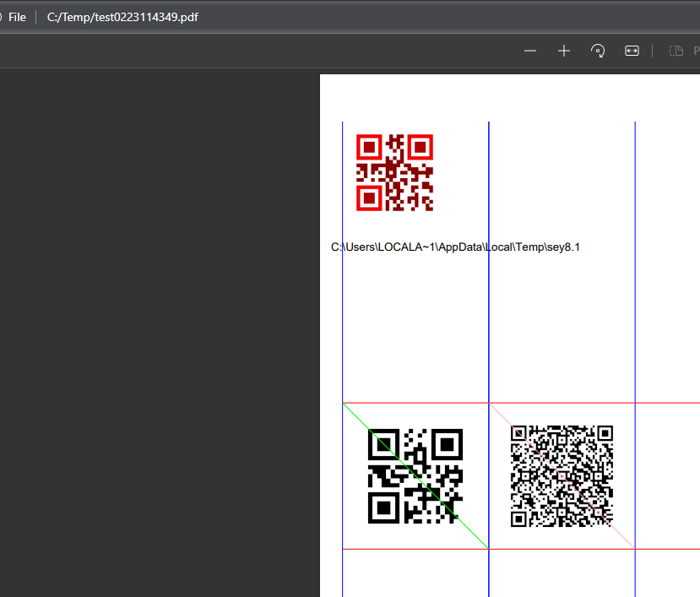Image resolution: width=700 pixels, height=597 pixels.
Task: Click the dense QR code on right
Action: click(562, 476)
